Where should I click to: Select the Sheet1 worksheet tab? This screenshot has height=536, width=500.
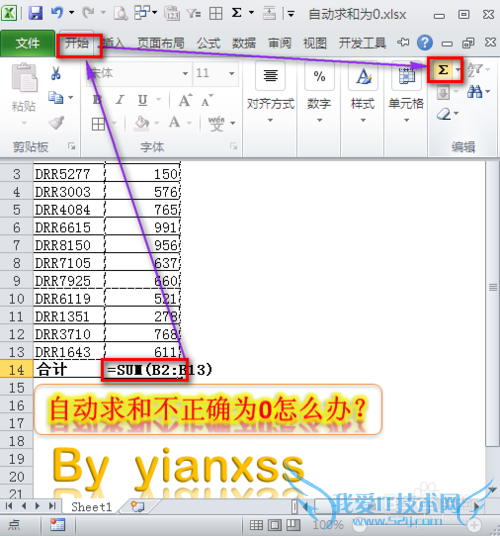[91, 507]
